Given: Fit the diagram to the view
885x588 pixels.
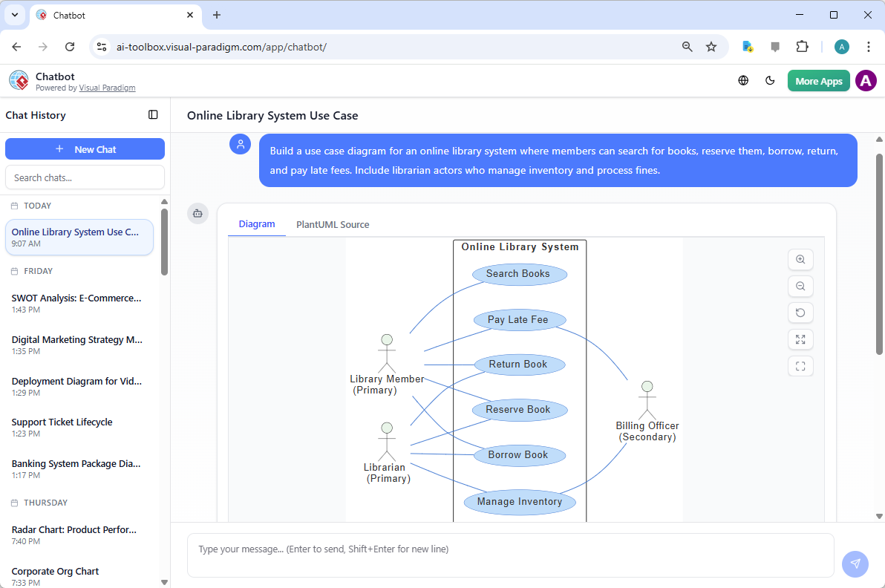Looking at the screenshot, I should point(800,366).
